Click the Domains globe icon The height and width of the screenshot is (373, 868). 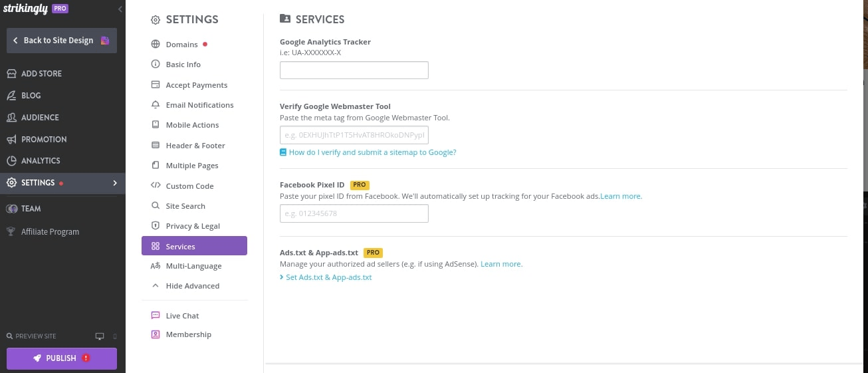click(156, 45)
